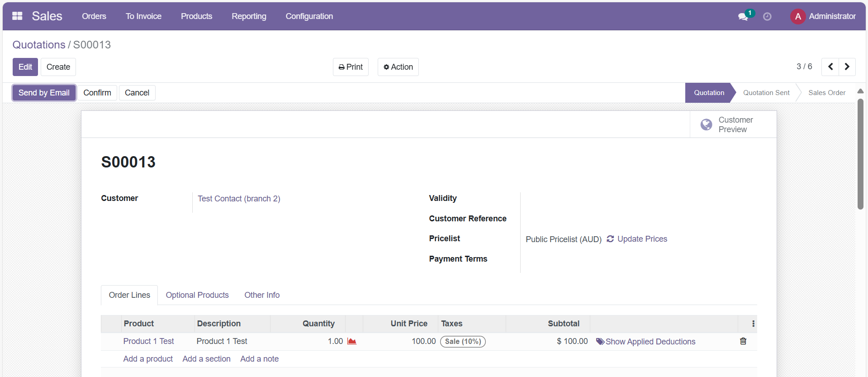Click the 100.00 unit price cell
This screenshot has width=868, height=377.
(423, 341)
